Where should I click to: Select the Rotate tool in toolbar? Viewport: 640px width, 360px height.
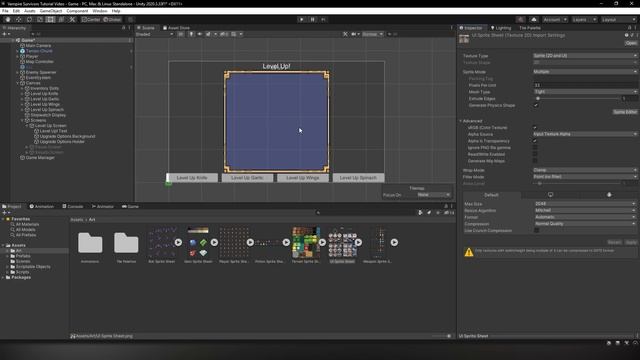pyautogui.click(x=29, y=19)
